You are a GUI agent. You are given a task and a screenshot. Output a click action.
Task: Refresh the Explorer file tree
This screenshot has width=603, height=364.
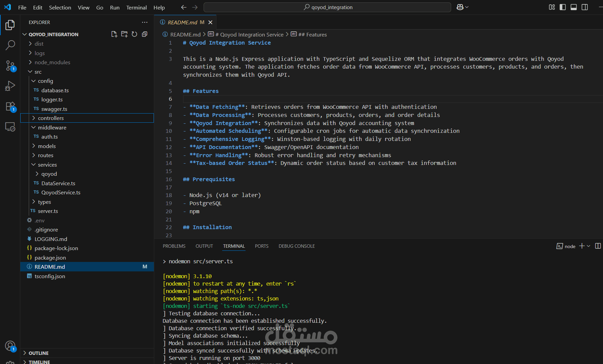point(134,34)
